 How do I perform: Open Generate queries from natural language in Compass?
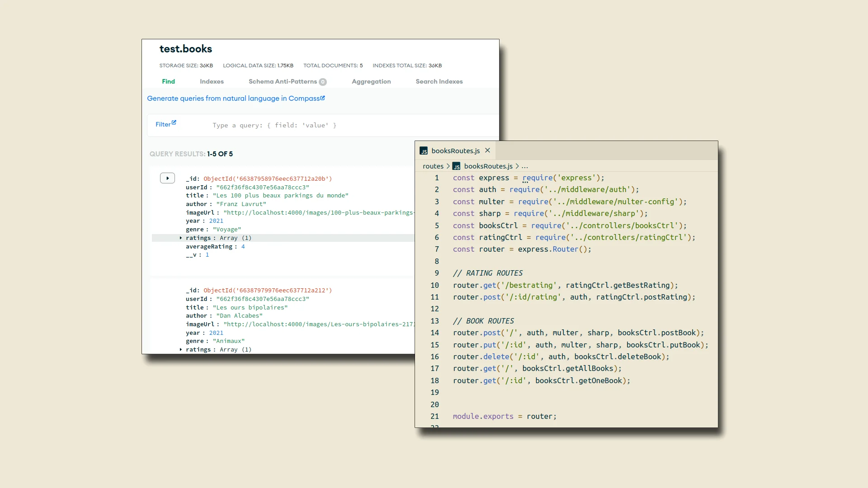click(233, 98)
